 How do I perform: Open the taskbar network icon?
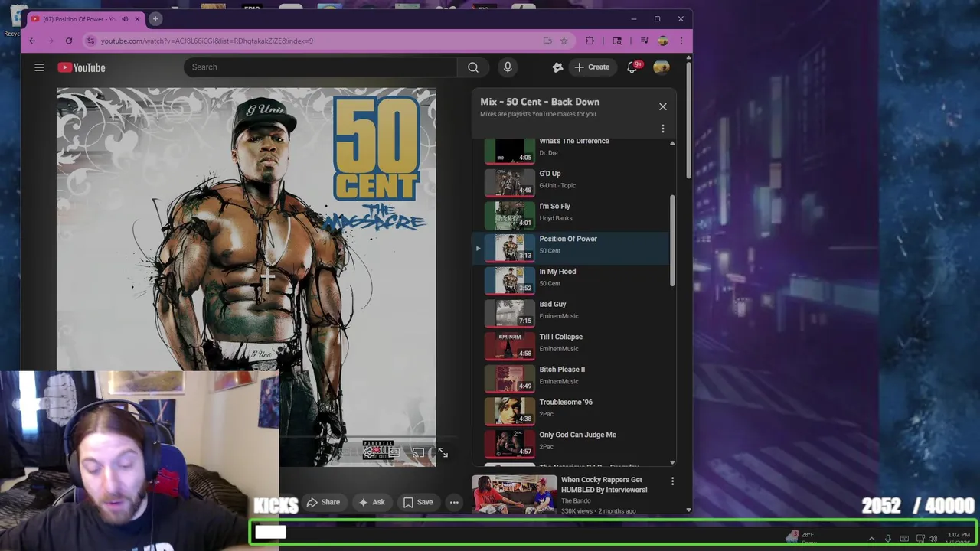pyautogui.click(x=920, y=539)
